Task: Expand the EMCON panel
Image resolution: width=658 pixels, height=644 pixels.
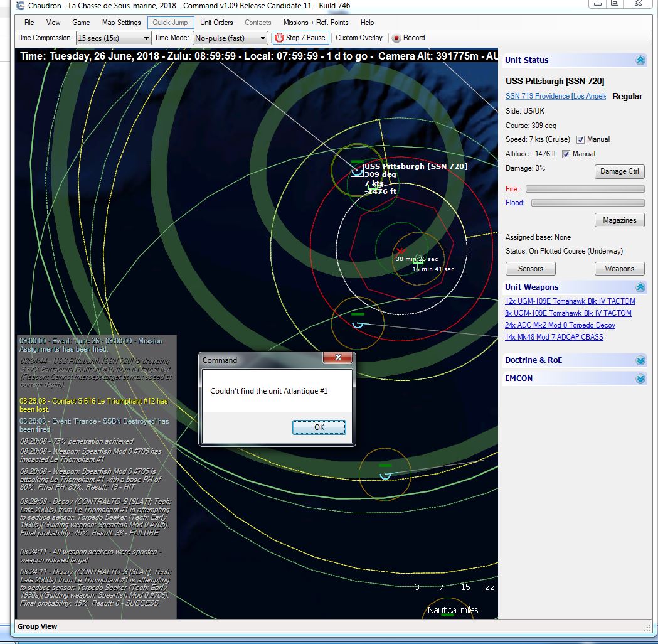Action: click(640, 378)
